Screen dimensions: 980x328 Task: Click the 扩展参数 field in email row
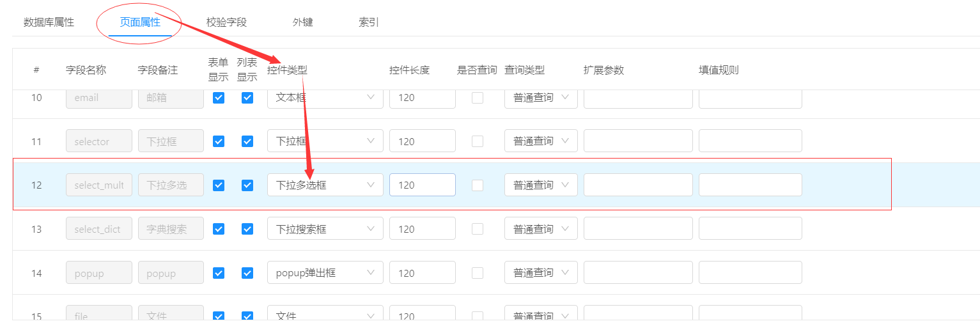[638, 98]
